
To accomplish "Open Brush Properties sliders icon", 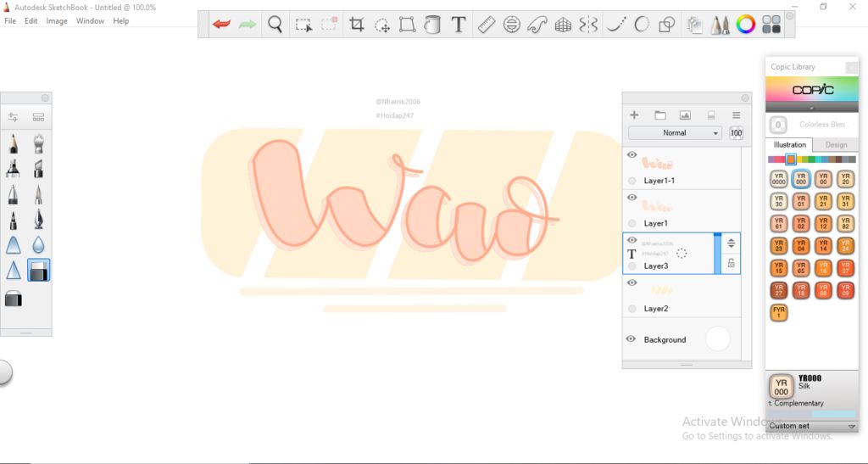I will pyautogui.click(x=13, y=117).
